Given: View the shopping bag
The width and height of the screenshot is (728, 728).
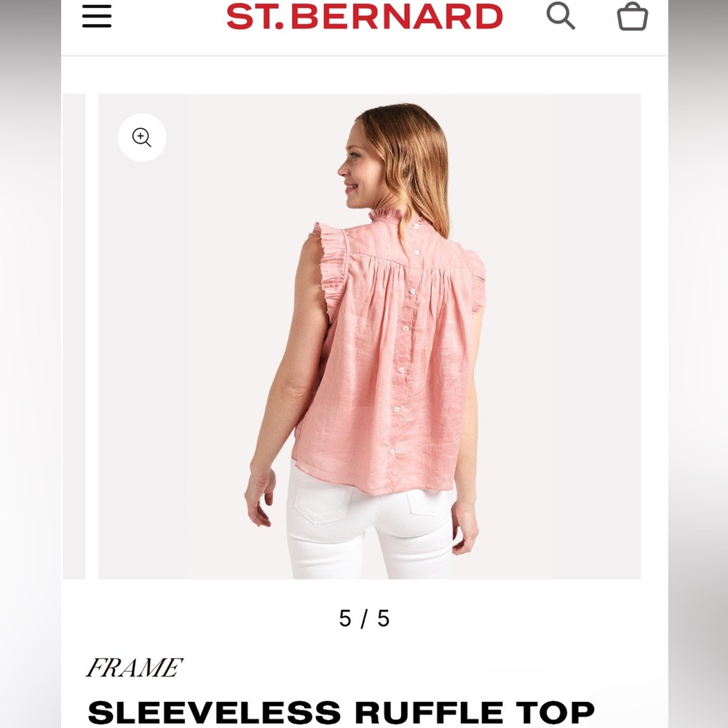Looking at the screenshot, I should (x=632, y=17).
